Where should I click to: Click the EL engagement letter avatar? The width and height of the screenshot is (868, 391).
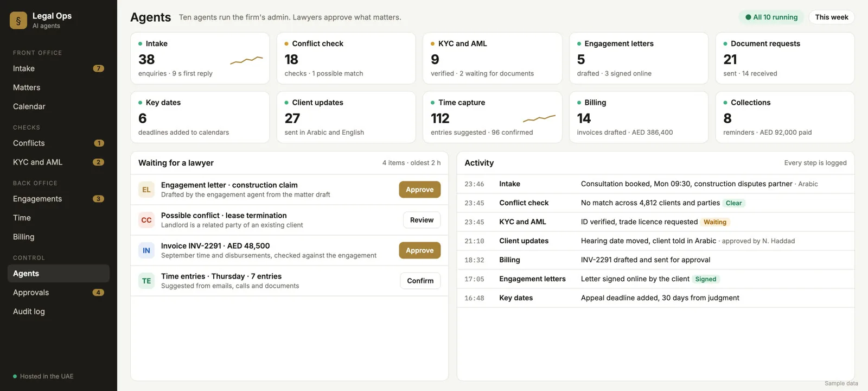pyautogui.click(x=146, y=190)
